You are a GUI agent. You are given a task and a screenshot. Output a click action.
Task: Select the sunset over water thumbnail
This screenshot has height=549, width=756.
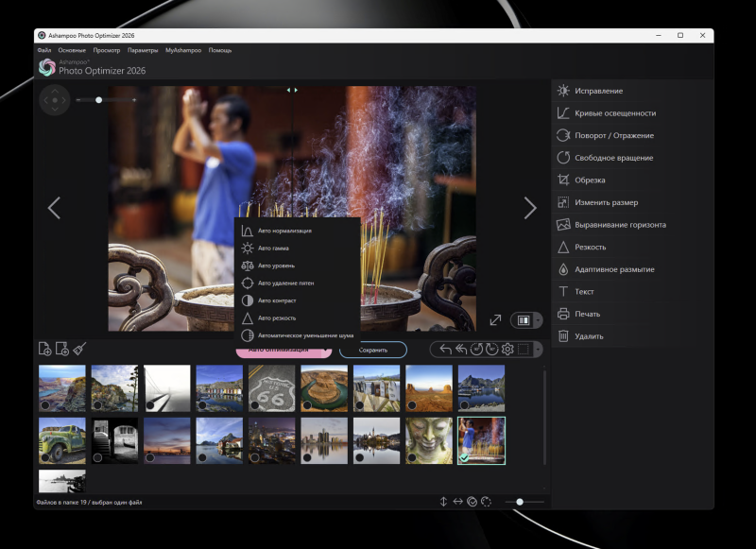167,440
